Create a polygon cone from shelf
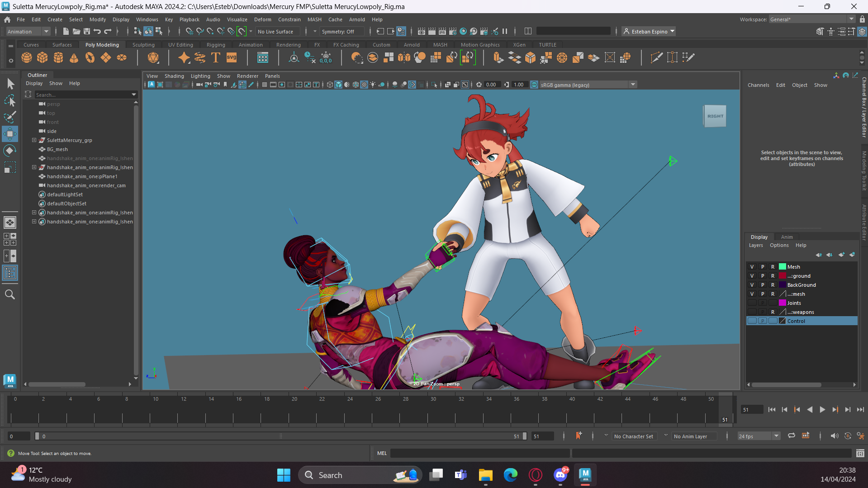 click(x=74, y=57)
